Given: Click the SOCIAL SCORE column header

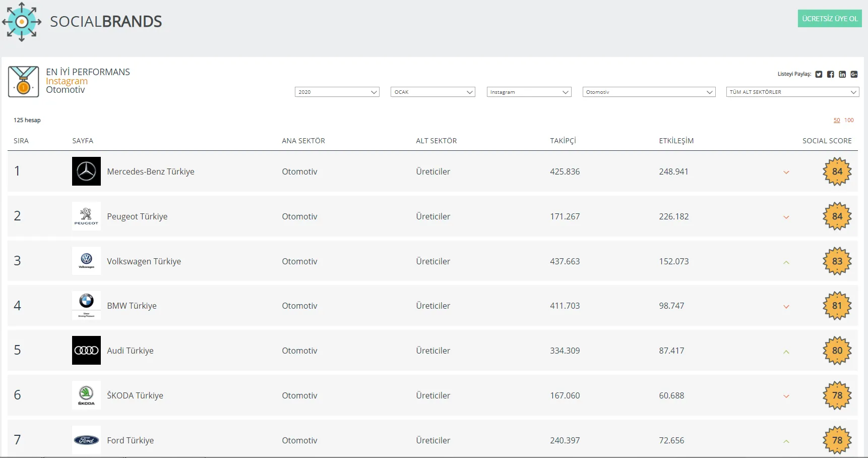Looking at the screenshot, I should click(x=827, y=141).
